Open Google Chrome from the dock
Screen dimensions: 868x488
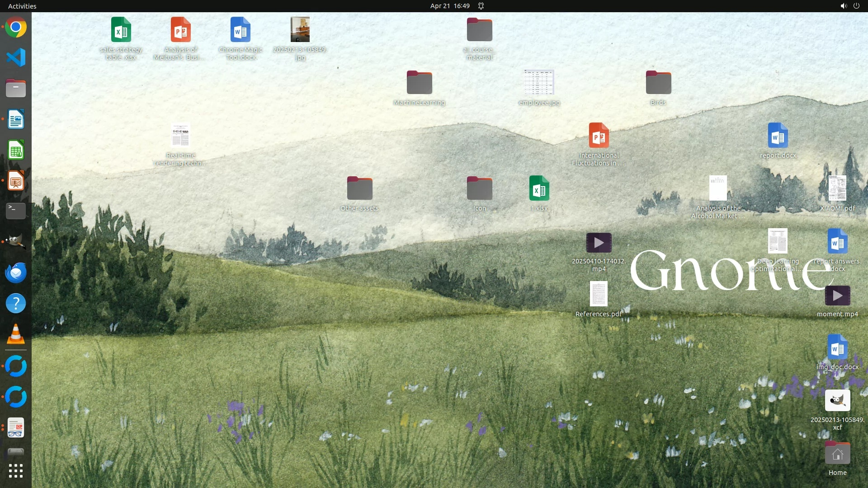click(x=16, y=28)
